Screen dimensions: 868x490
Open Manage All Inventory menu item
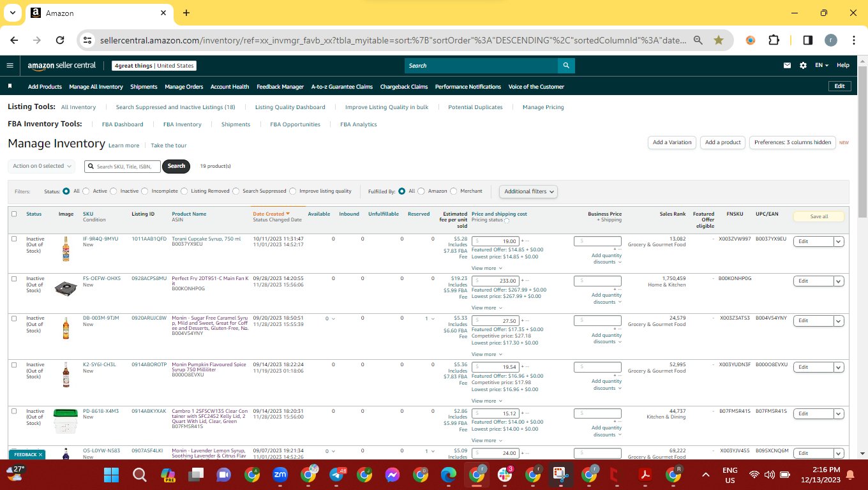(x=96, y=87)
